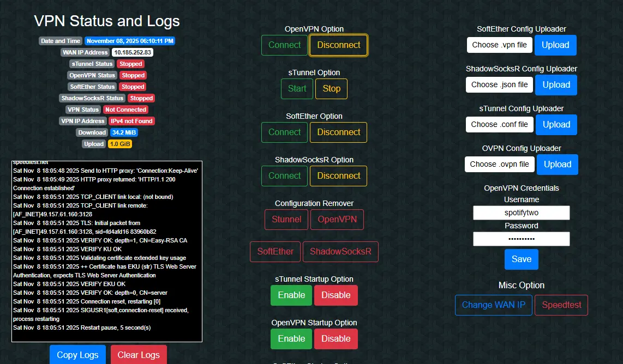623x364 pixels.
Task: Stop the sTunnel service
Action: pos(331,88)
